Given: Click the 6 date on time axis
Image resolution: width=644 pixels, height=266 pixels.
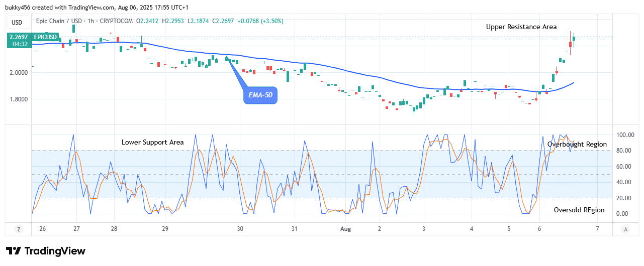Looking at the screenshot, I should 539,229.
